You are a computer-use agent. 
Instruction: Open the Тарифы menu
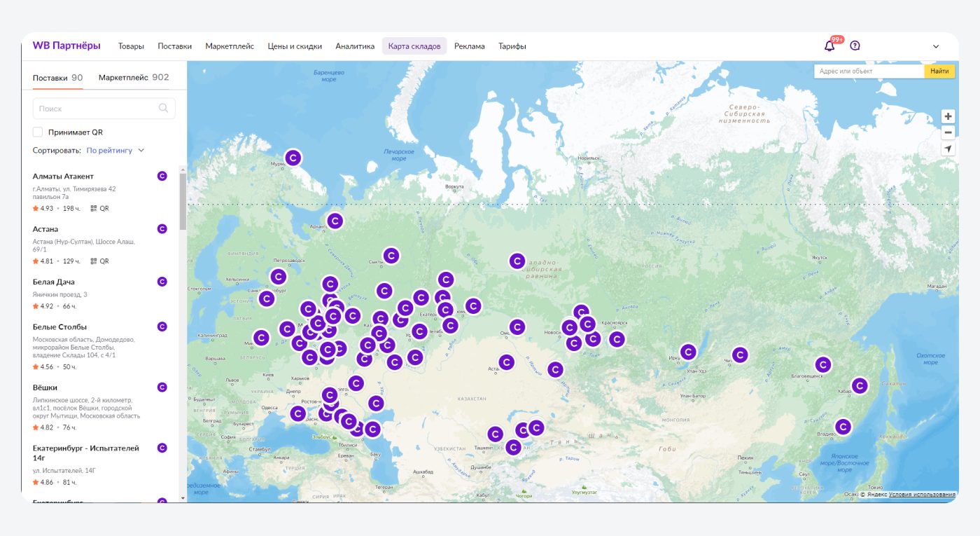click(x=512, y=46)
